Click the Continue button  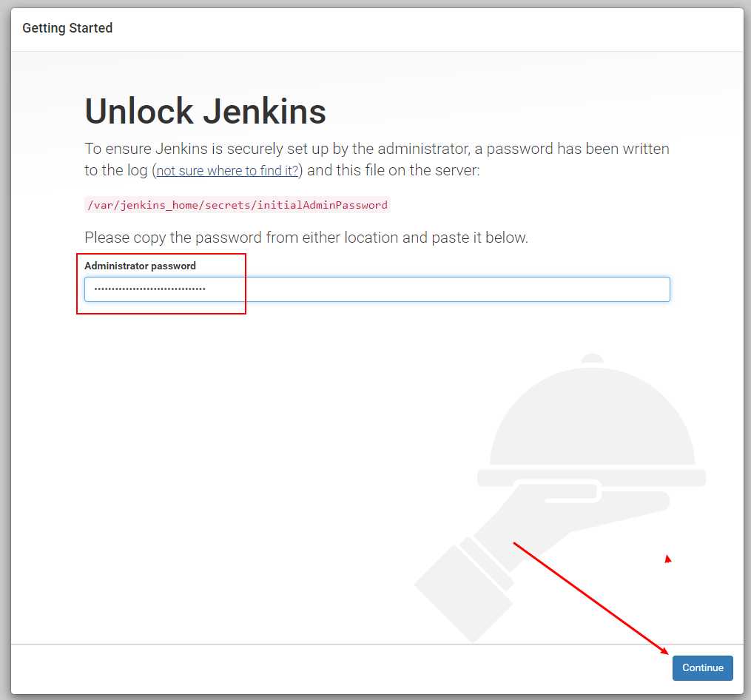coord(702,667)
